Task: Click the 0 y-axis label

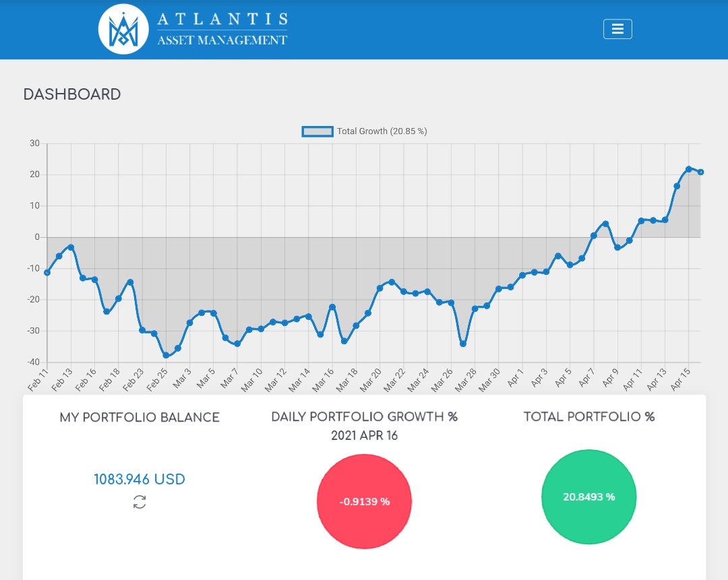Action: 37,237
